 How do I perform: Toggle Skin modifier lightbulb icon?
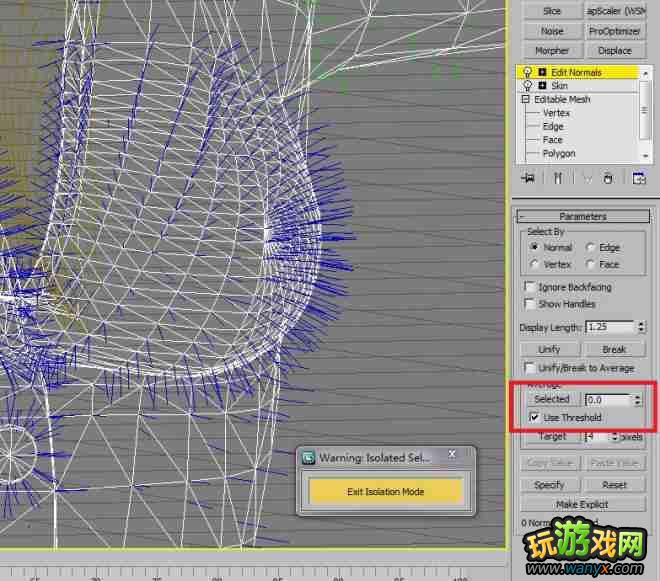[x=527, y=86]
